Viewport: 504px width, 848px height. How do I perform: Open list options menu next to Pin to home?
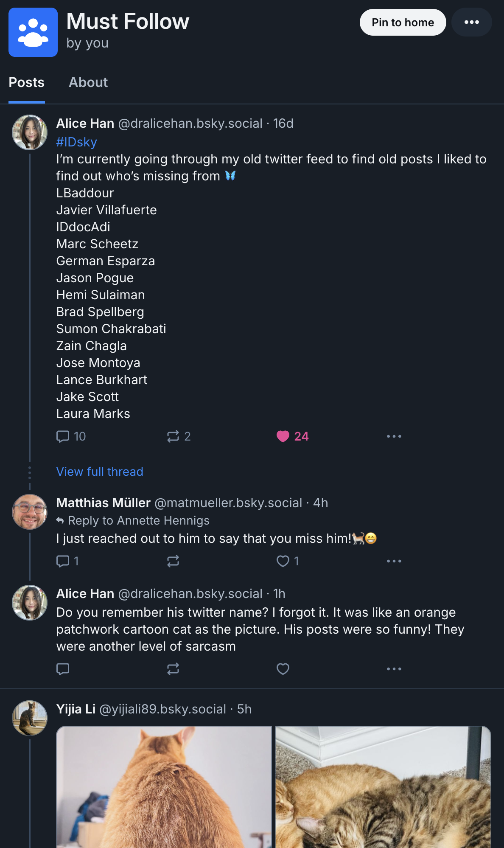(471, 22)
